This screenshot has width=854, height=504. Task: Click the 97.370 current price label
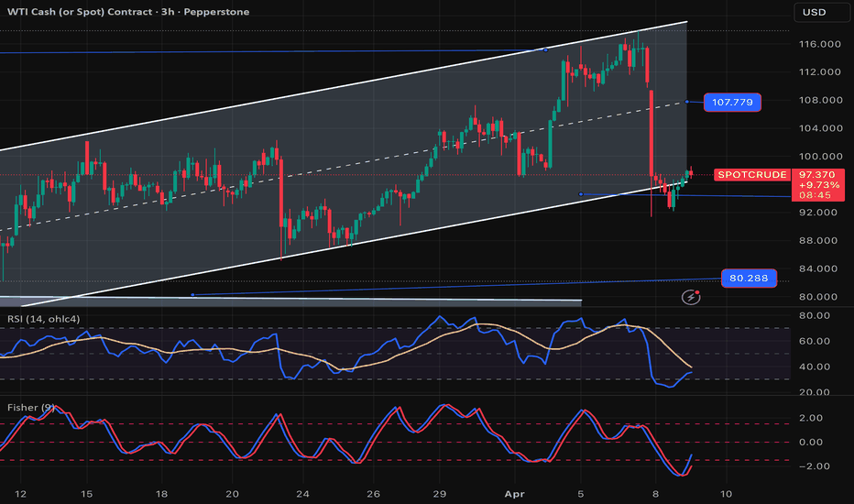(815, 173)
